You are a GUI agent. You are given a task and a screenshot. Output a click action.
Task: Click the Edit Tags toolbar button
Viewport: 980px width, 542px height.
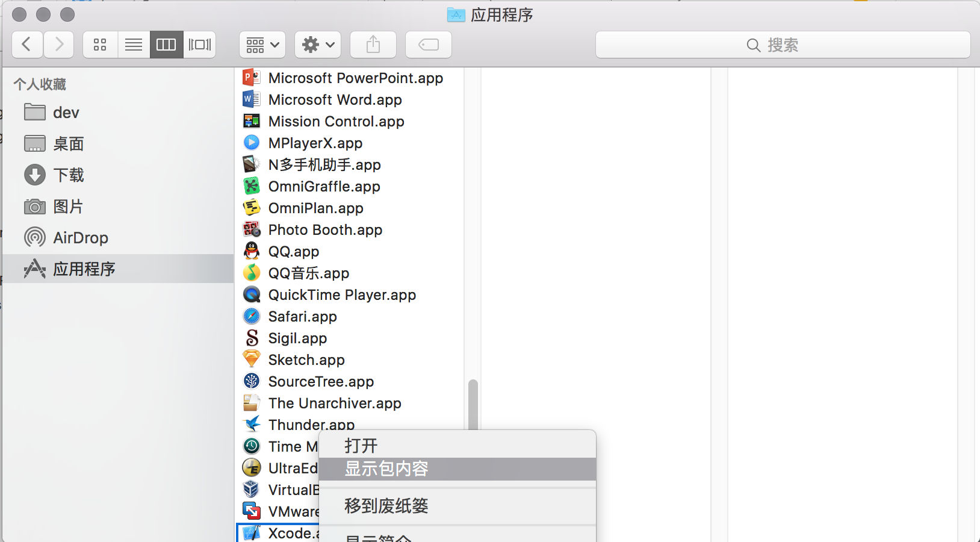[429, 45]
